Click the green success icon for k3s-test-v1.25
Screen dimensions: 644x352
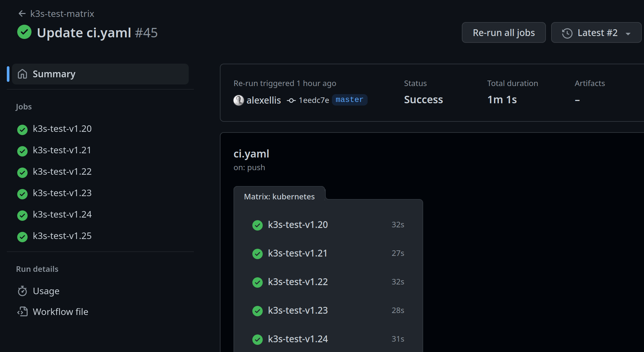tap(22, 236)
